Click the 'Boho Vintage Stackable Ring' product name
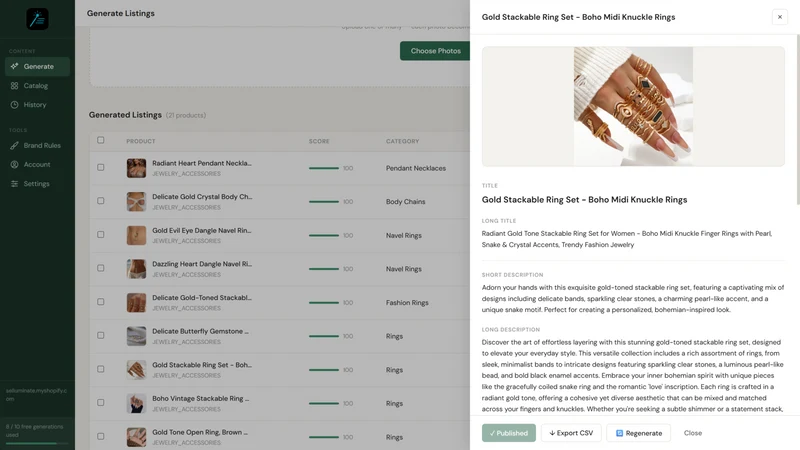This screenshot has width=800, height=450. click(201, 398)
